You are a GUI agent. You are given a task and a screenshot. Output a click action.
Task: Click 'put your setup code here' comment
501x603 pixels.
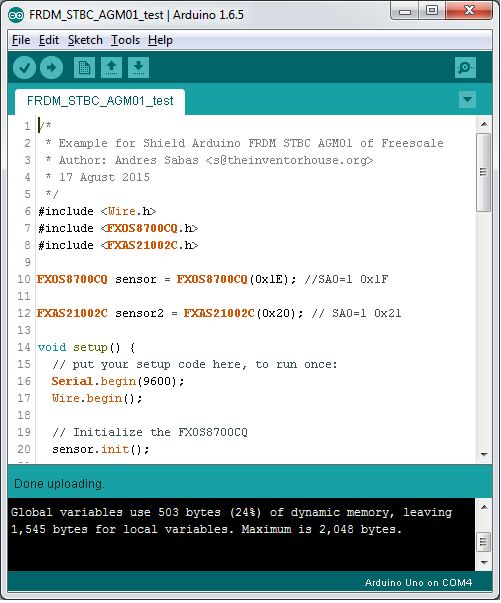(x=195, y=364)
